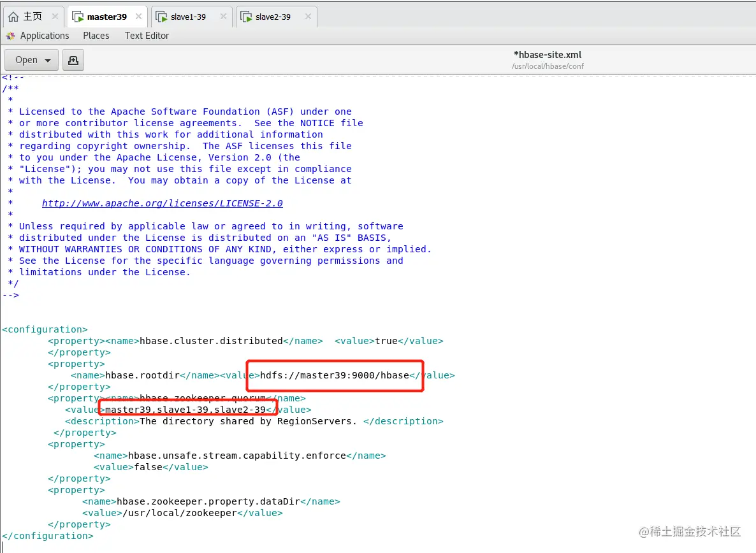Click the hbase.zookeeper.quorum property name
This screenshot has height=553, width=756.
(x=203, y=398)
